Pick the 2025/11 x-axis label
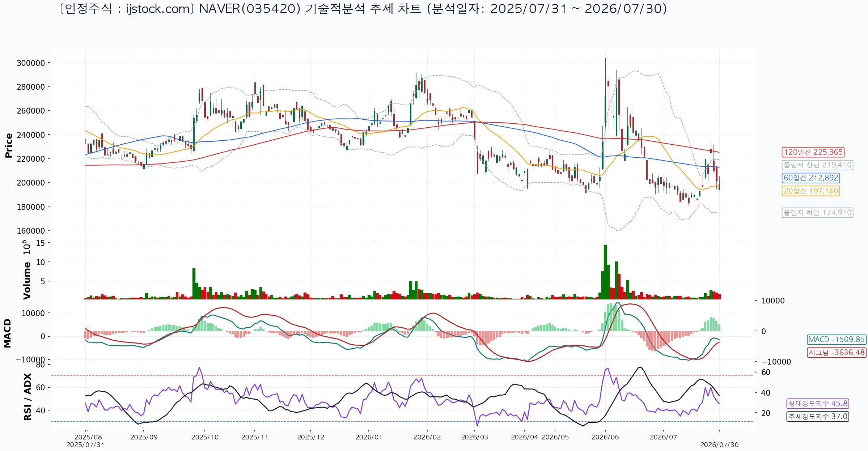868x451 pixels. tap(255, 437)
